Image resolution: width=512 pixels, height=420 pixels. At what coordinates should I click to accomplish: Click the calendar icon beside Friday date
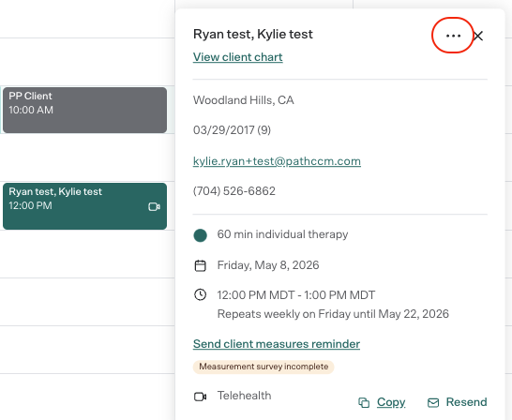(x=200, y=265)
